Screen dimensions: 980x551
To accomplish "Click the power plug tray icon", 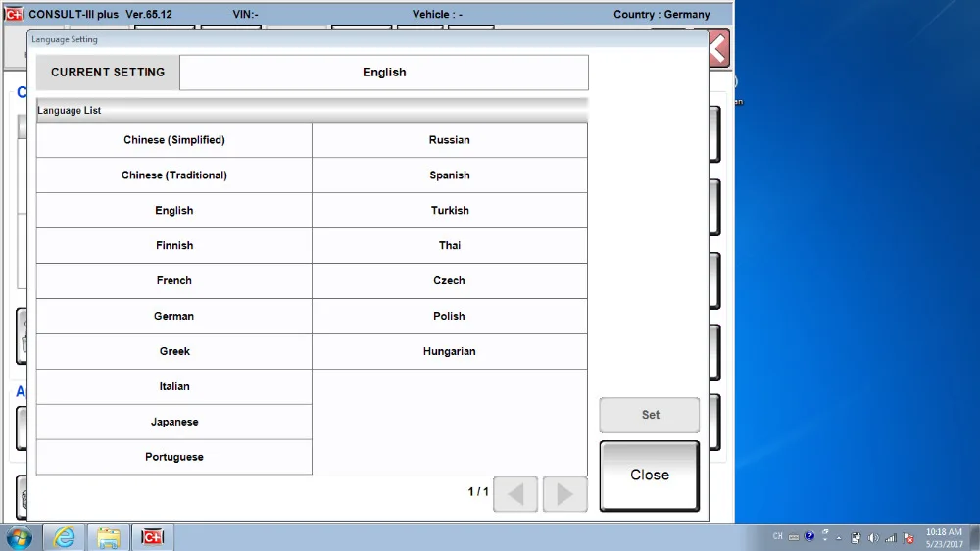I will [856, 538].
